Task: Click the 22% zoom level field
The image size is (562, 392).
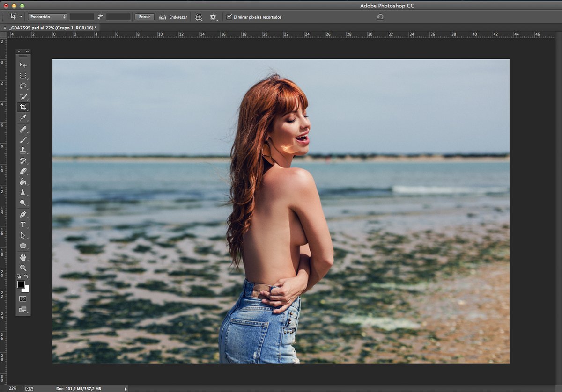Action: point(13,388)
